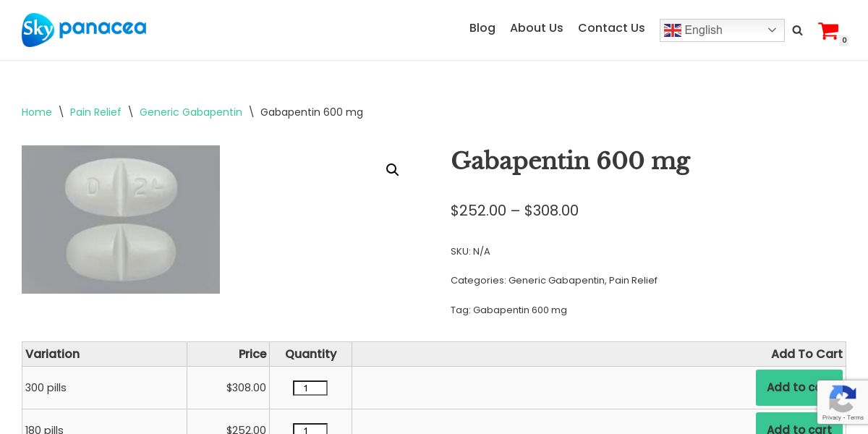Screen dimensions: 868x434
Task: Open the Pain Relief category link
Action: pos(633,281)
